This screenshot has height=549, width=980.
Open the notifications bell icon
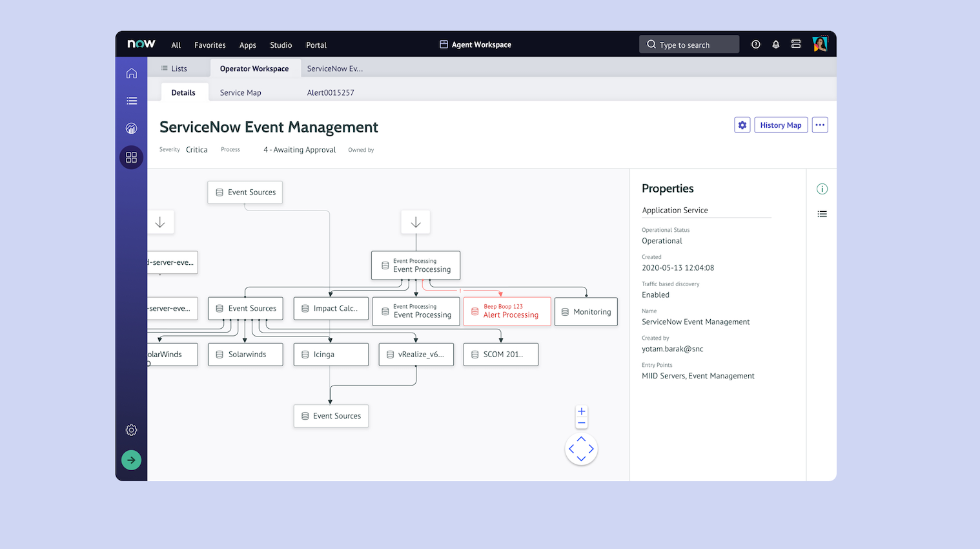(776, 45)
